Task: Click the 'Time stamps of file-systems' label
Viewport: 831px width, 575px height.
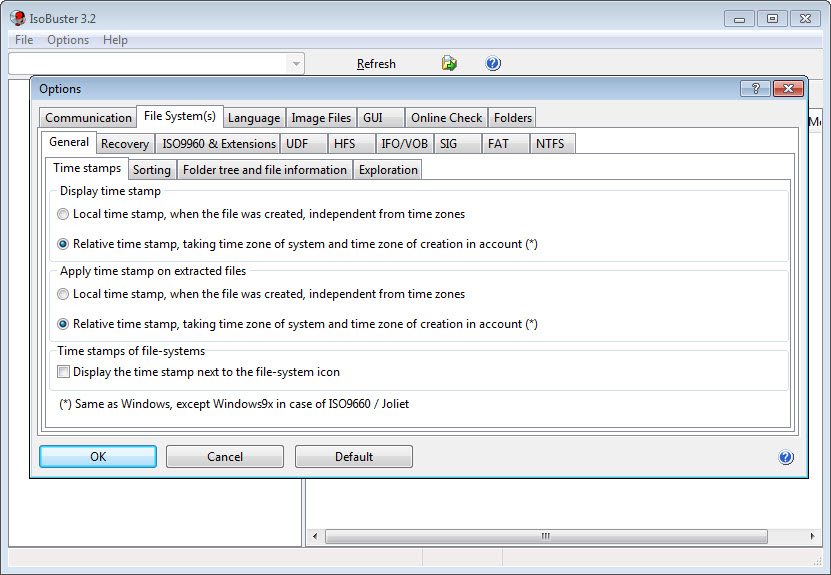Action: 131,351
